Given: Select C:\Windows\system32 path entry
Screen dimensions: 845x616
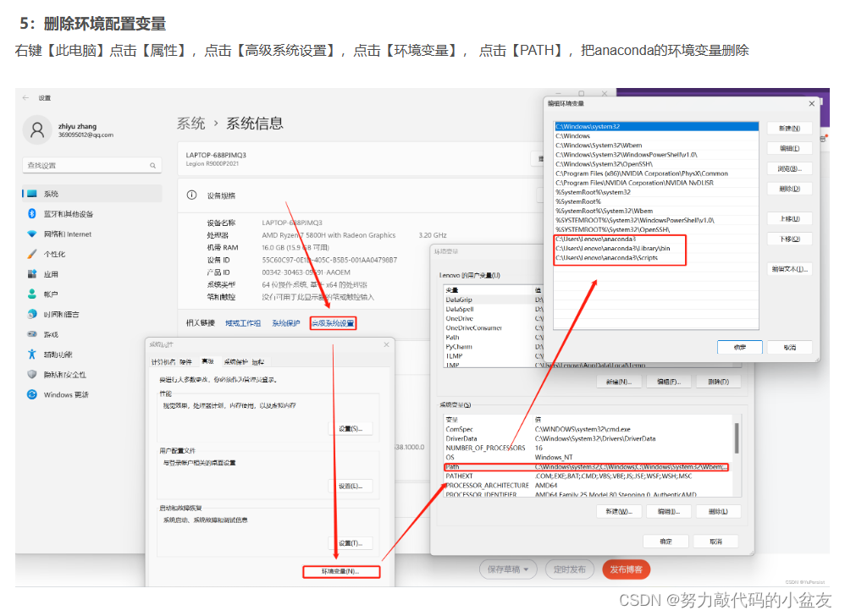Looking at the screenshot, I should point(656,127).
